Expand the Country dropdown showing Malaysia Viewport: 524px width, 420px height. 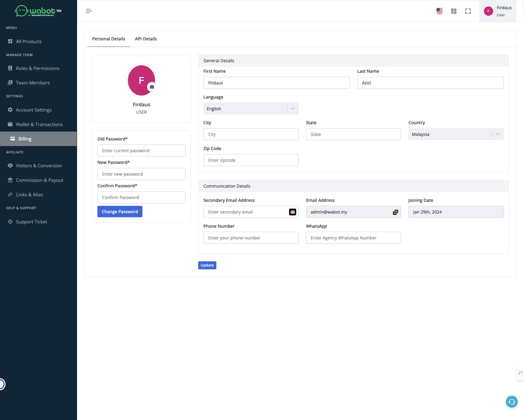pyautogui.click(x=456, y=134)
